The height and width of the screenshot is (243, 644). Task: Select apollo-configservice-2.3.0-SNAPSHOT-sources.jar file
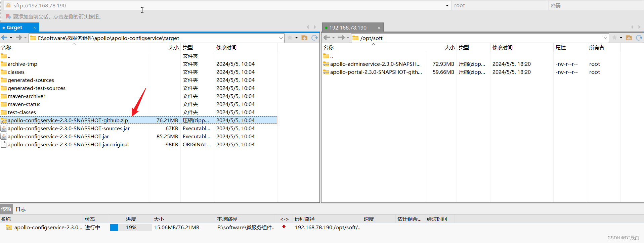138,128
